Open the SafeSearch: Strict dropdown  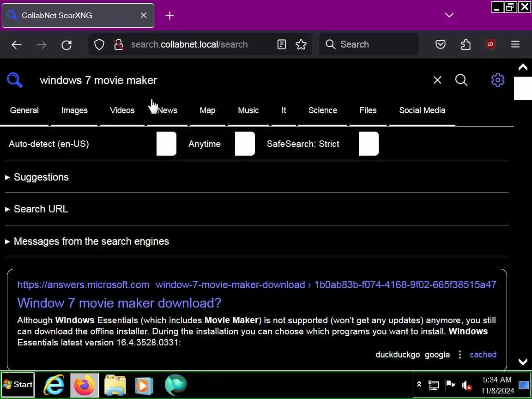(x=321, y=144)
